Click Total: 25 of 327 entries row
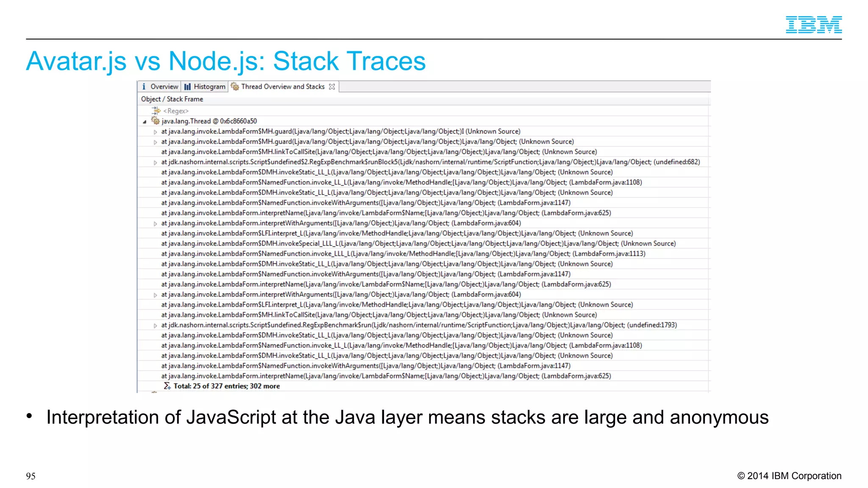Screen dimensions: 868x488 point(424,386)
